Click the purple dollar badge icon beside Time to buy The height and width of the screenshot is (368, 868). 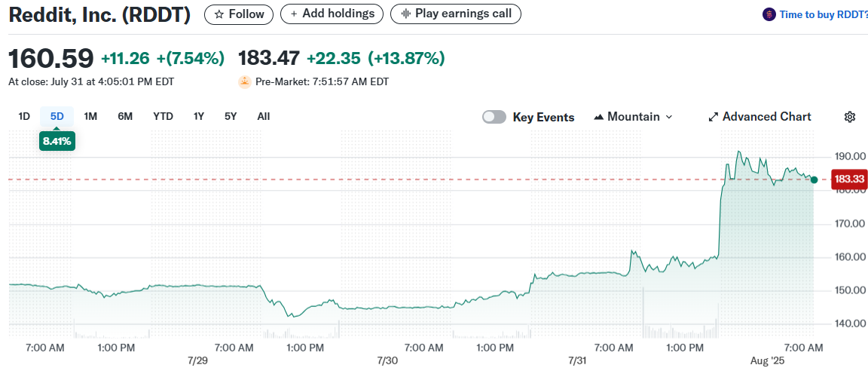(769, 14)
